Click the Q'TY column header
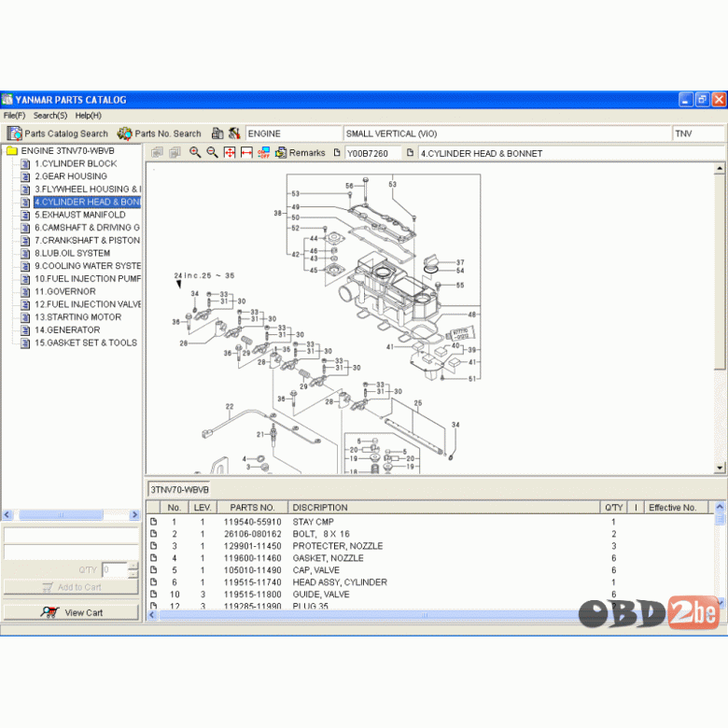The width and height of the screenshot is (728, 728). pos(614,508)
